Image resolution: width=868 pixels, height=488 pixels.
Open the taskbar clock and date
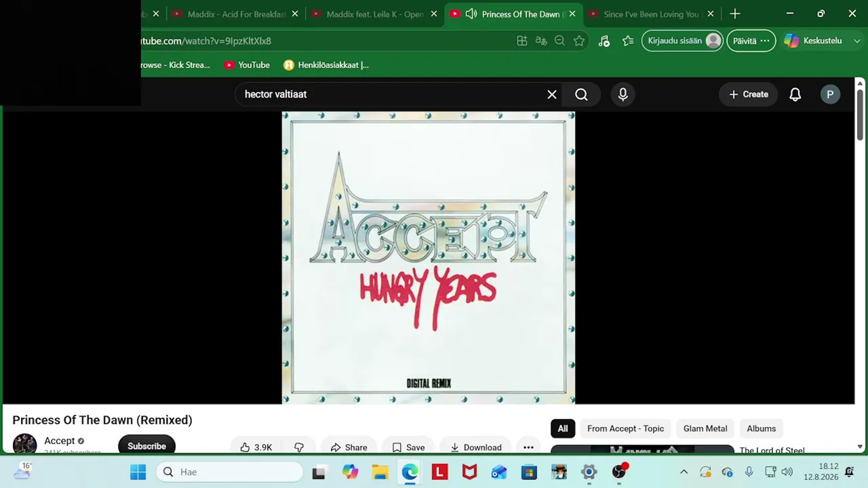(821, 472)
